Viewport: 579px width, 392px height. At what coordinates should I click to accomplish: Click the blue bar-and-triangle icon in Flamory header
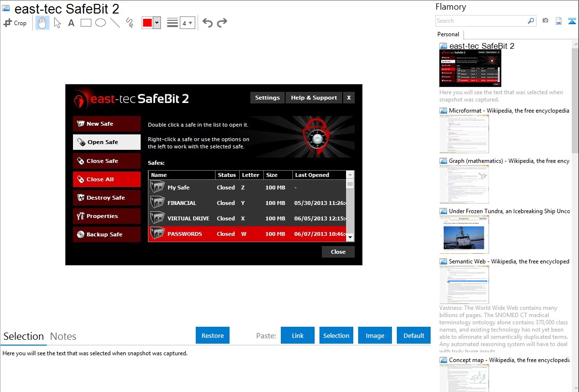[x=572, y=21]
